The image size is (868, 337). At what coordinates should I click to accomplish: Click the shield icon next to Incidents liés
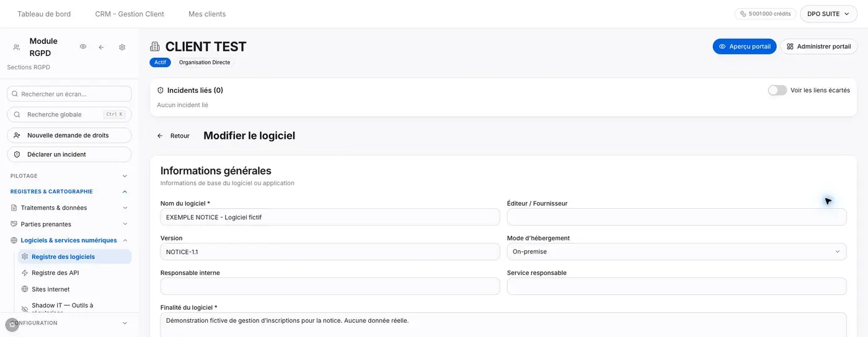coord(161,90)
